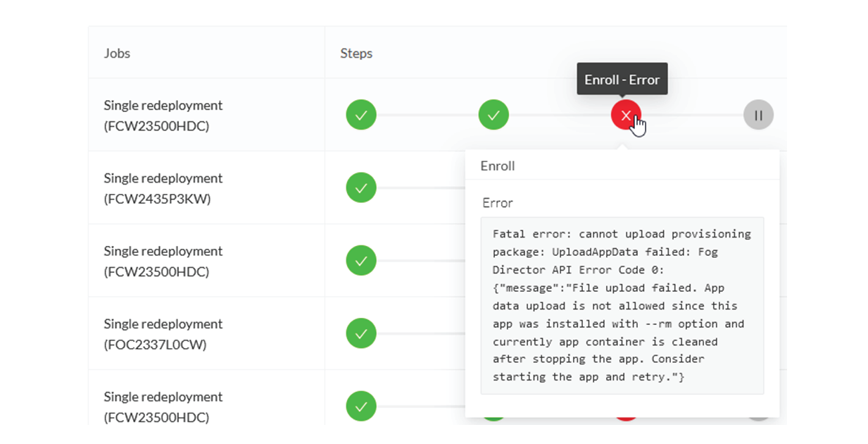Screen dimensions: 868x444
Task: Click the error message text box in the popup
Action: 622,306
